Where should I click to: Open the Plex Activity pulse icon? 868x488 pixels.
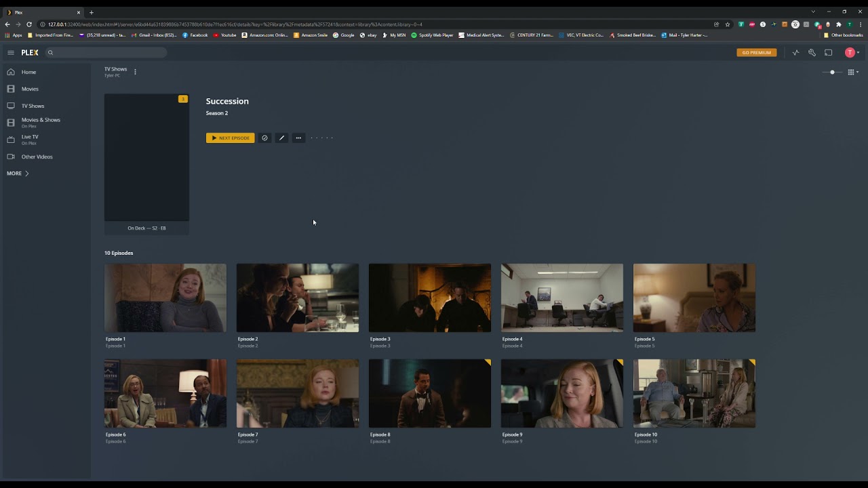(795, 52)
